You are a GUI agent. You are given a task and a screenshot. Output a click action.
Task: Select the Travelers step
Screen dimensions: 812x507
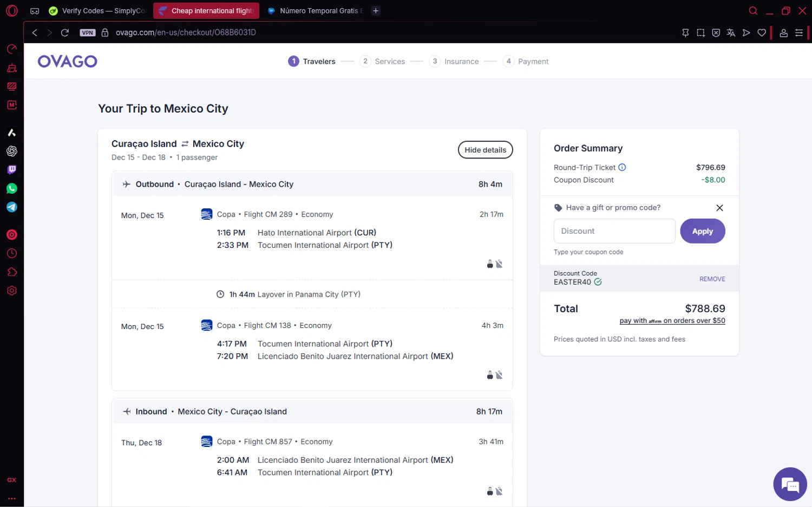pyautogui.click(x=312, y=62)
